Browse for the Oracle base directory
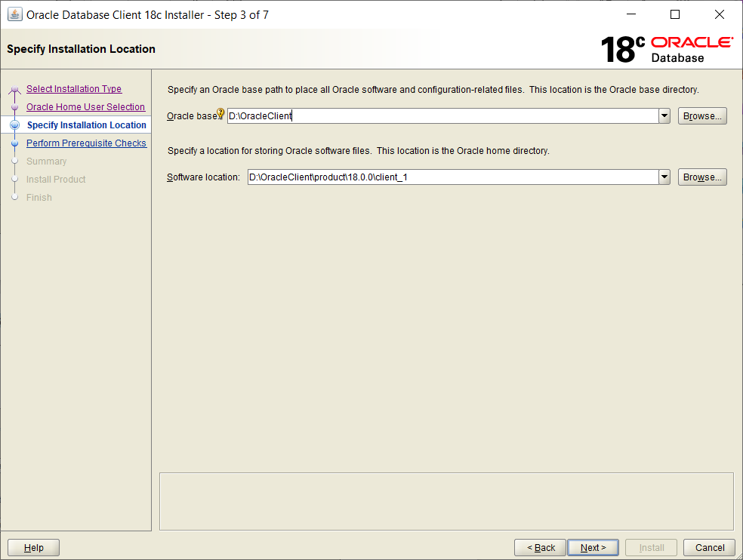The image size is (743, 560). (702, 116)
